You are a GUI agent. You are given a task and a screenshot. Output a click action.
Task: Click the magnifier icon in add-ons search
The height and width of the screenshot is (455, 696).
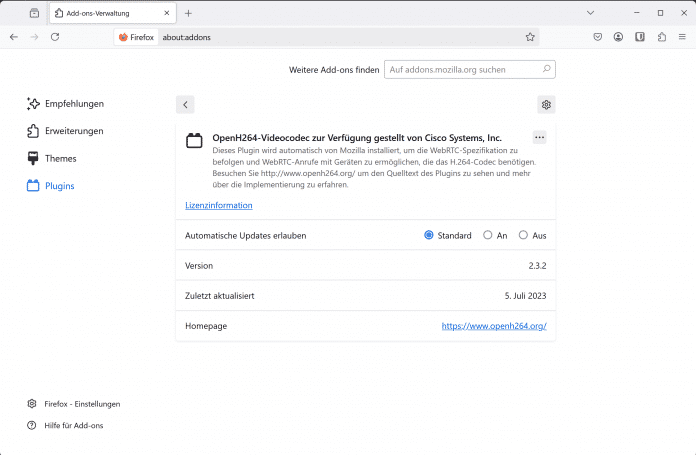tap(546, 69)
